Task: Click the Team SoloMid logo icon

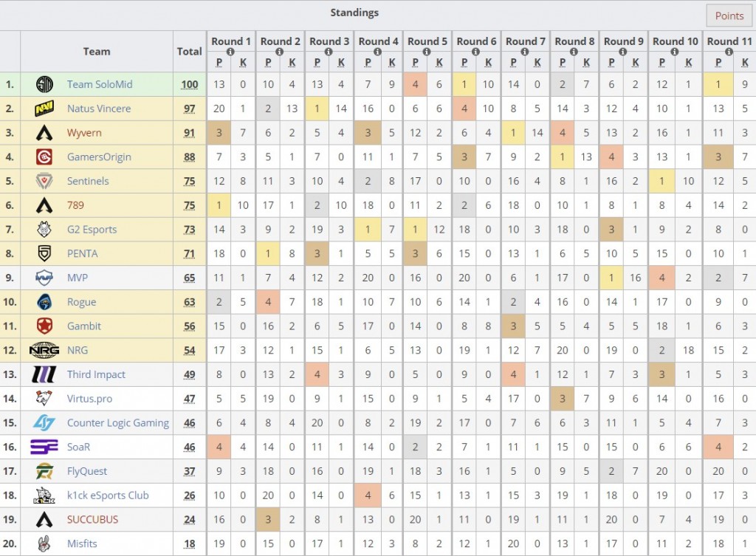Action: (x=44, y=84)
